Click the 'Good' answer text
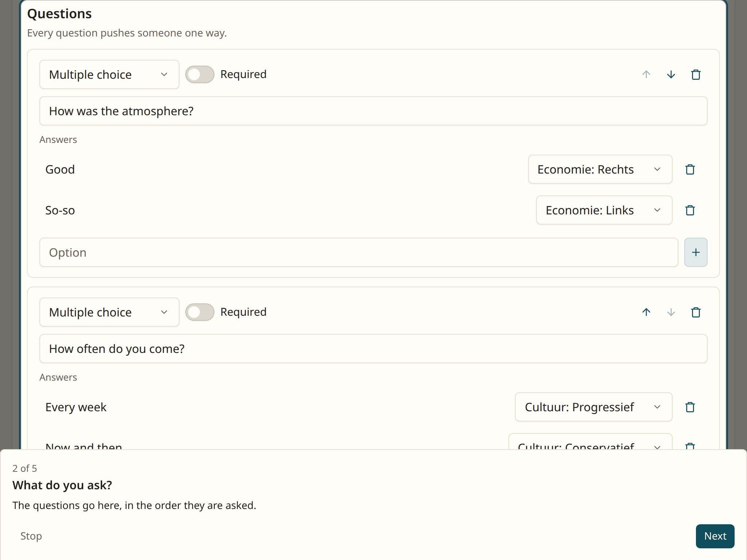Viewport: 747px width, 560px height. click(60, 169)
